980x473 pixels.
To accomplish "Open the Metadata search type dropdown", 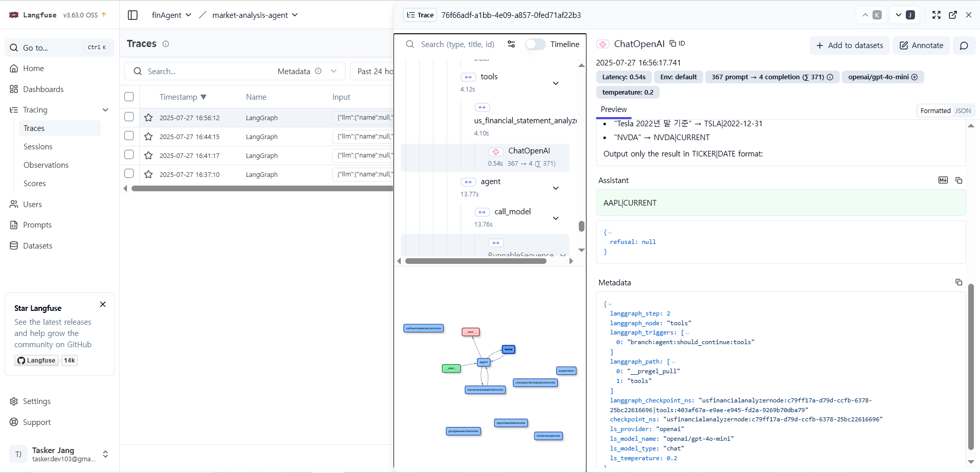I will click(307, 71).
